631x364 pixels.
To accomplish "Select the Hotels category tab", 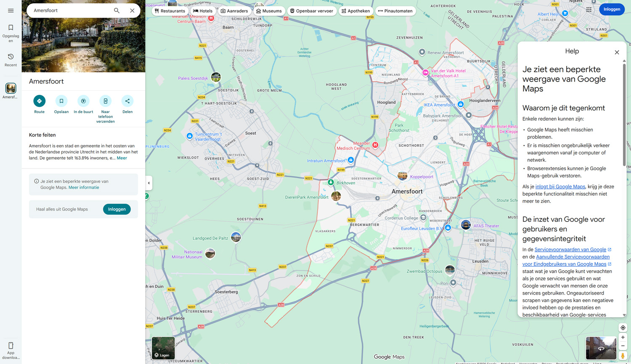I will click(202, 11).
